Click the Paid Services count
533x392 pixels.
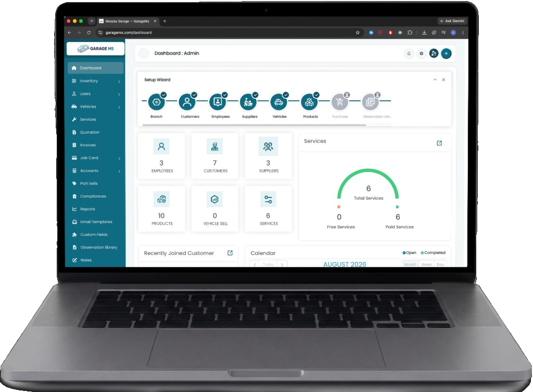click(398, 217)
